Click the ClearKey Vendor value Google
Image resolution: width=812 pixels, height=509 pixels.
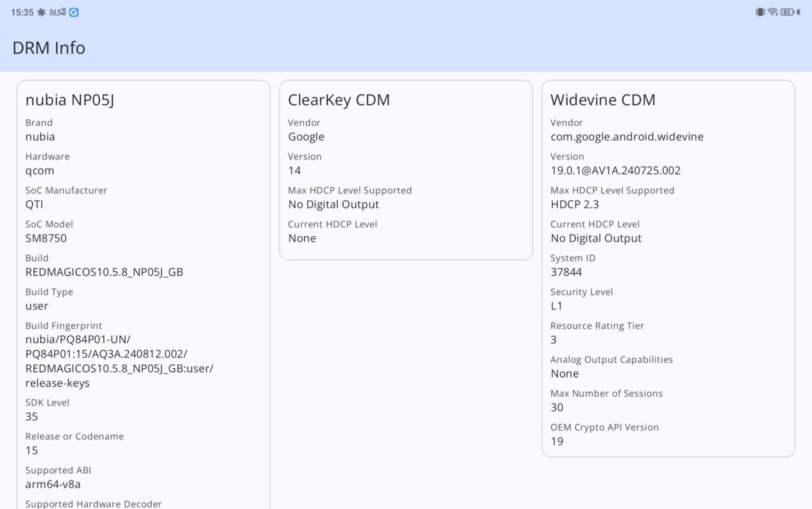coord(307,137)
